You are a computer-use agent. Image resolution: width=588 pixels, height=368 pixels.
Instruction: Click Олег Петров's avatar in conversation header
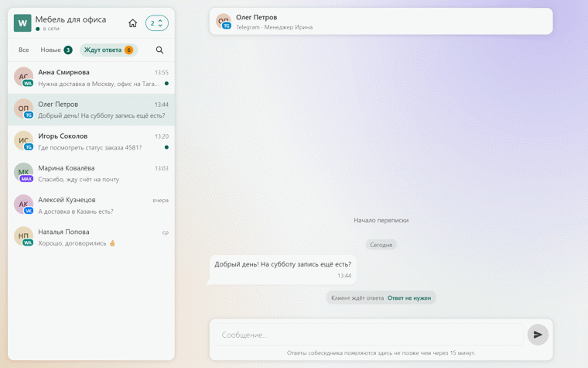coord(224,22)
